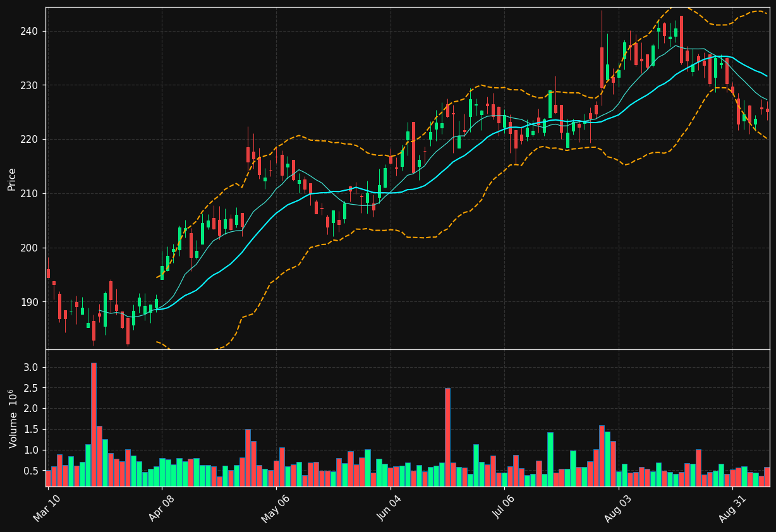
Task: Click the 1.5 volume axis label
Action: click(x=32, y=430)
